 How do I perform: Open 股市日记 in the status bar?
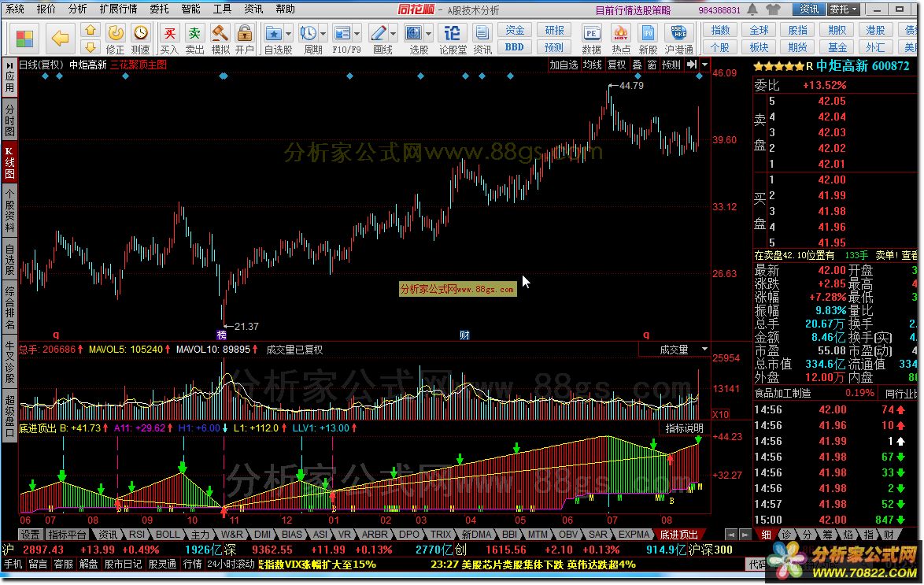tap(123, 565)
